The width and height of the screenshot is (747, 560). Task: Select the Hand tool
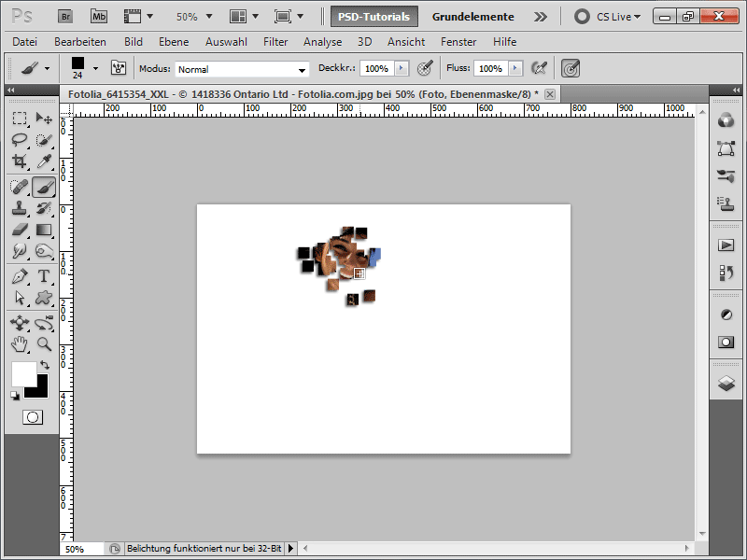(20, 344)
